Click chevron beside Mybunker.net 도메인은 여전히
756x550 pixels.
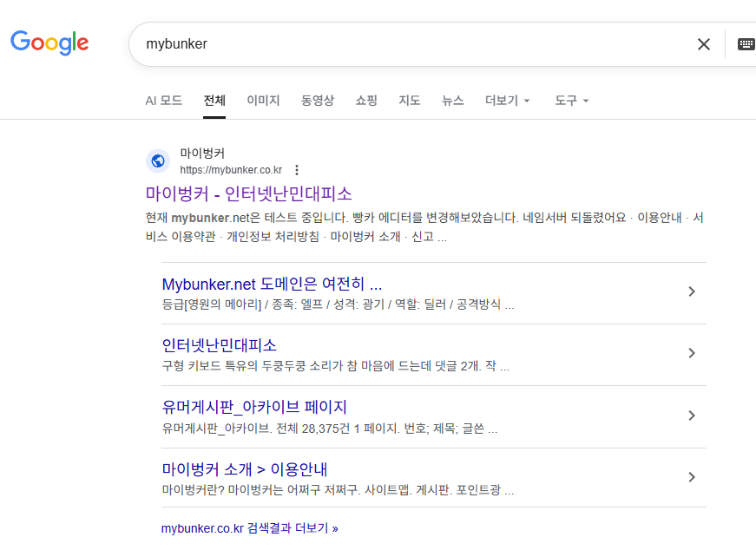691,291
